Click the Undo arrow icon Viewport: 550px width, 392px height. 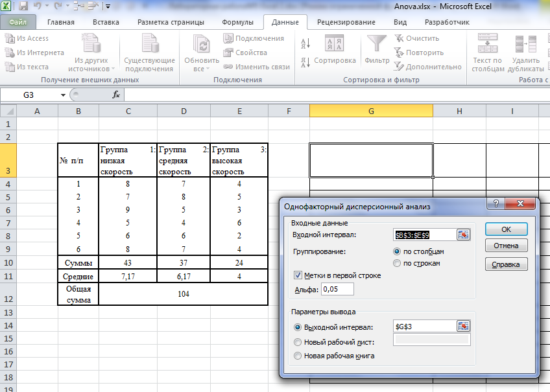38,6
